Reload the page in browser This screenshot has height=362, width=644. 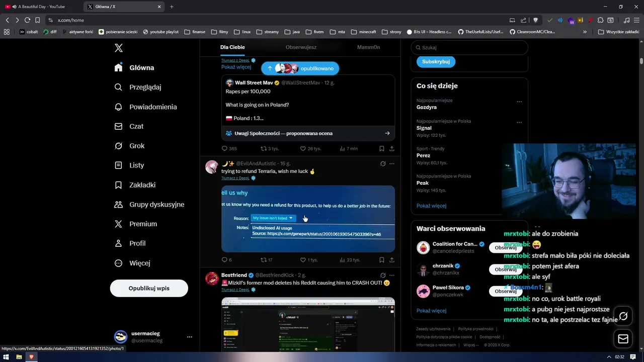pyautogui.click(x=27, y=20)
